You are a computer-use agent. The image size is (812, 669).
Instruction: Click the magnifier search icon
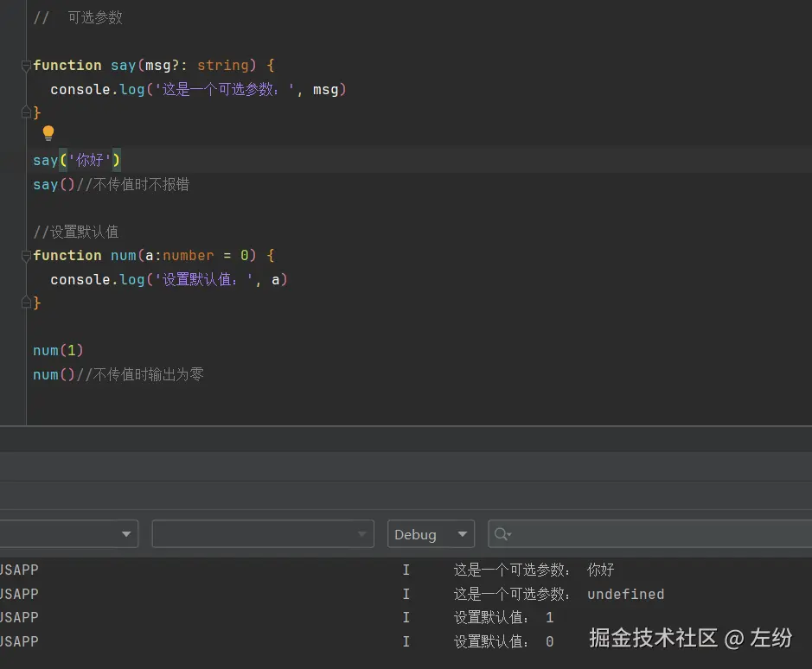tap(502, 534)
